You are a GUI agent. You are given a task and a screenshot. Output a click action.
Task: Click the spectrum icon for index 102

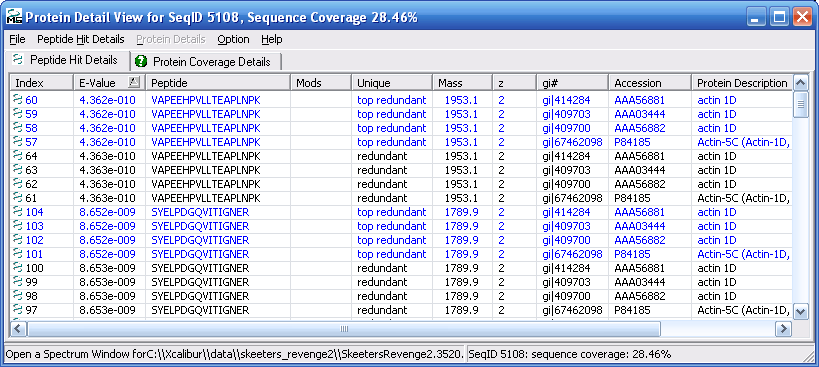(19, 240)
